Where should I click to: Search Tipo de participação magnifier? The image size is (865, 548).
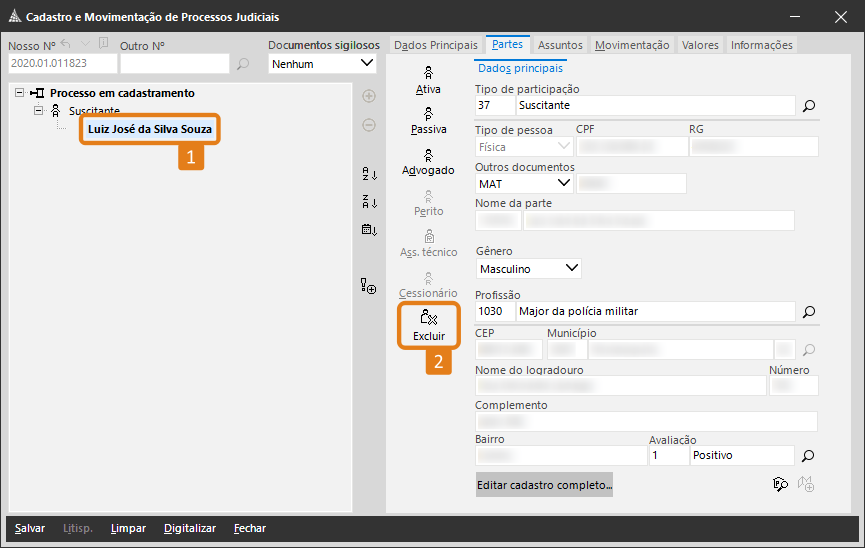click(809, 105)
